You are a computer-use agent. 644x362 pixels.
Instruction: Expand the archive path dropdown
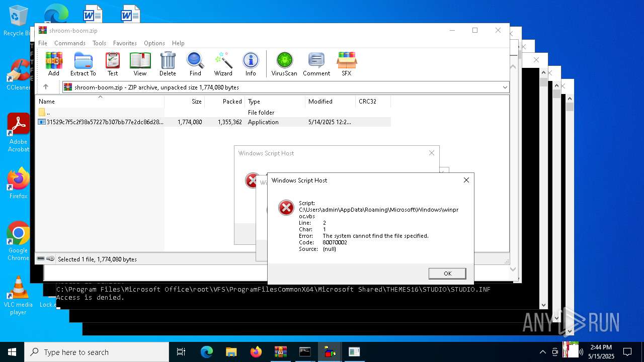(x=505, y=87)
